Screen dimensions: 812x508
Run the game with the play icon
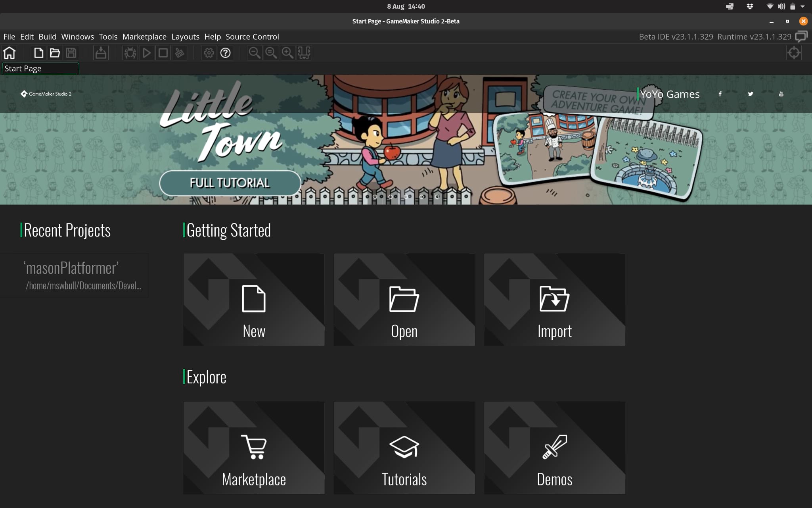click(x=146, y=53)
